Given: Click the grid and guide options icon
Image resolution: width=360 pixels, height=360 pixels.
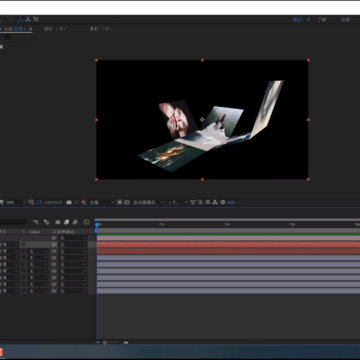Looking at the screenshot, I should click(31, 202).
